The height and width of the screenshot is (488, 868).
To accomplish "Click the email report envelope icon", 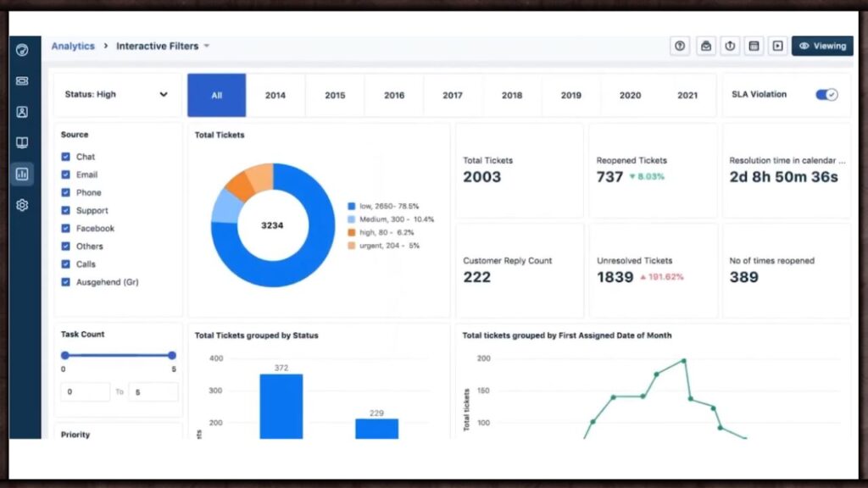I will [706, 46].
